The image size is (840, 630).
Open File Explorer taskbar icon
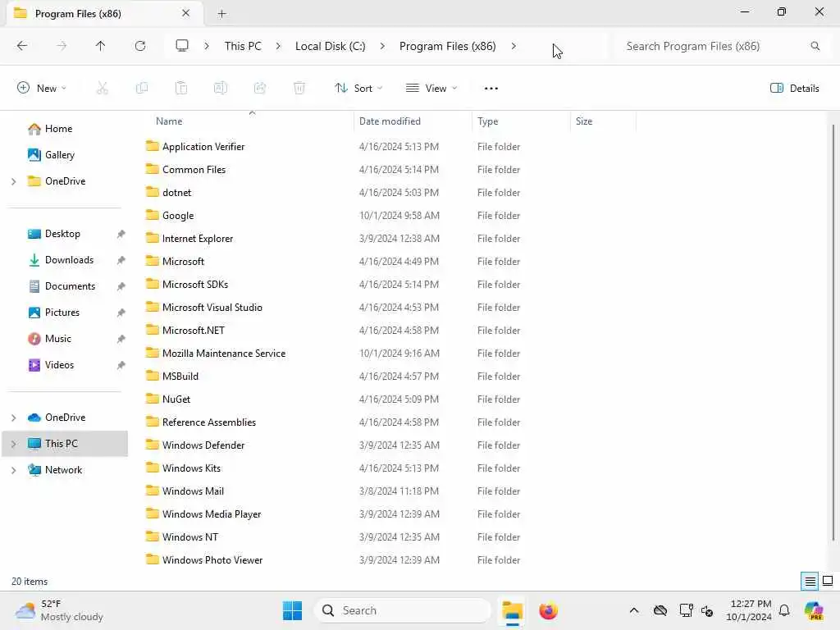[x=512, y=610]
